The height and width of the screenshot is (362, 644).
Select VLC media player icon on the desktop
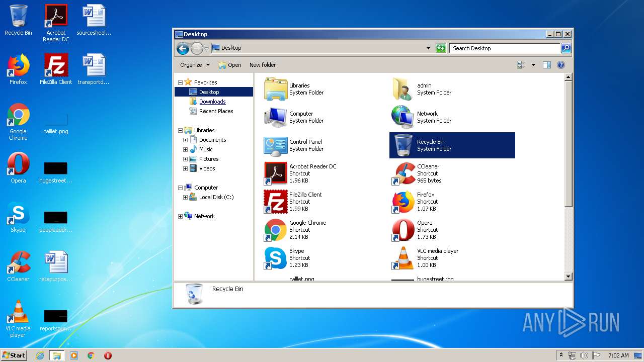click(x=18, y=312)
